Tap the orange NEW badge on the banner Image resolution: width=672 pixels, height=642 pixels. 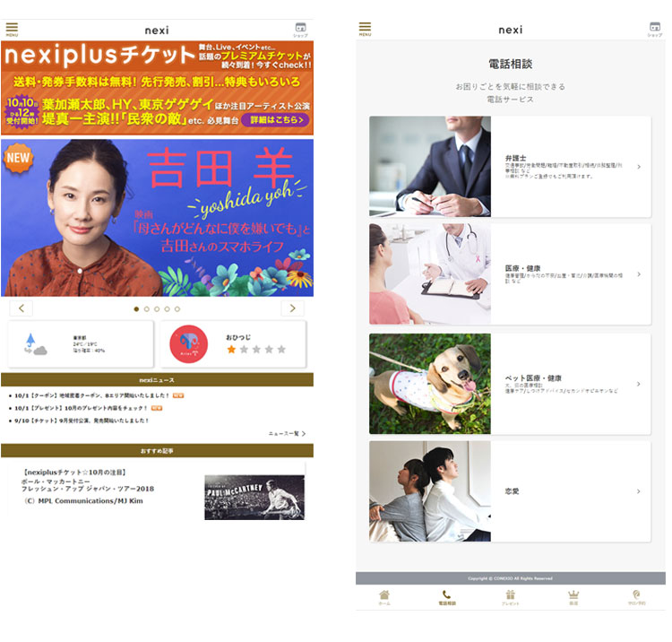pos(18,158)
